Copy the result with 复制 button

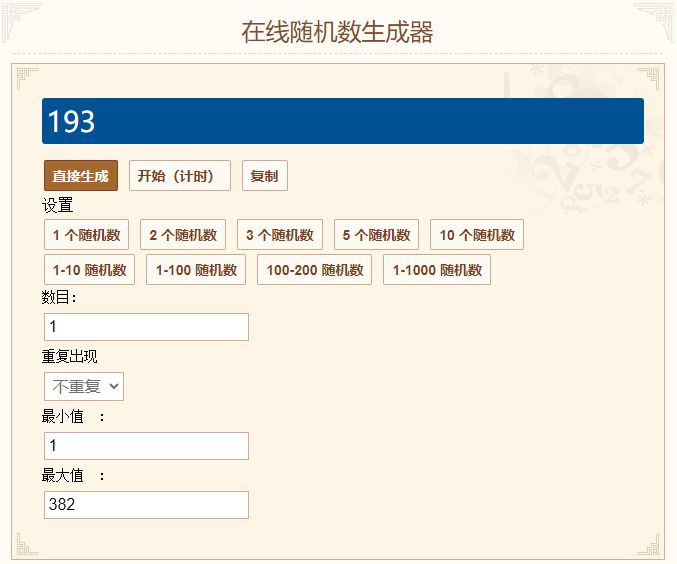tap(265, 175)
